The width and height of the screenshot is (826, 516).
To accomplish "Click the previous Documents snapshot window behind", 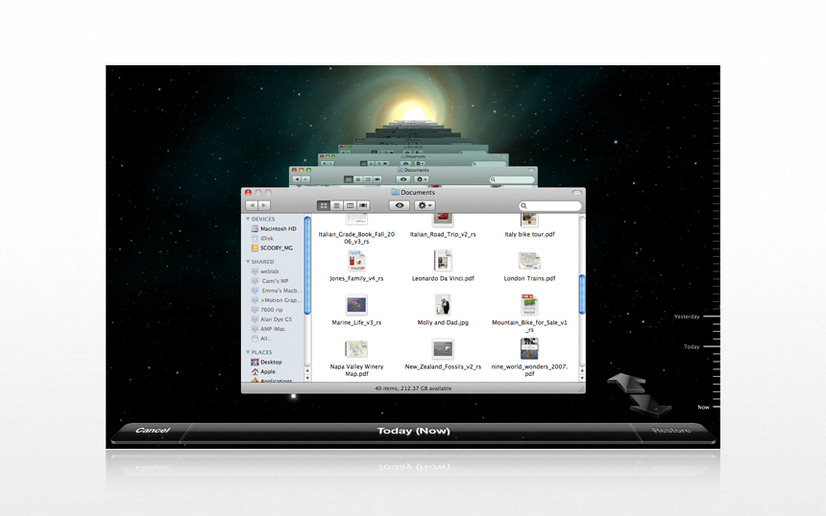I will (x=413, y=175).
